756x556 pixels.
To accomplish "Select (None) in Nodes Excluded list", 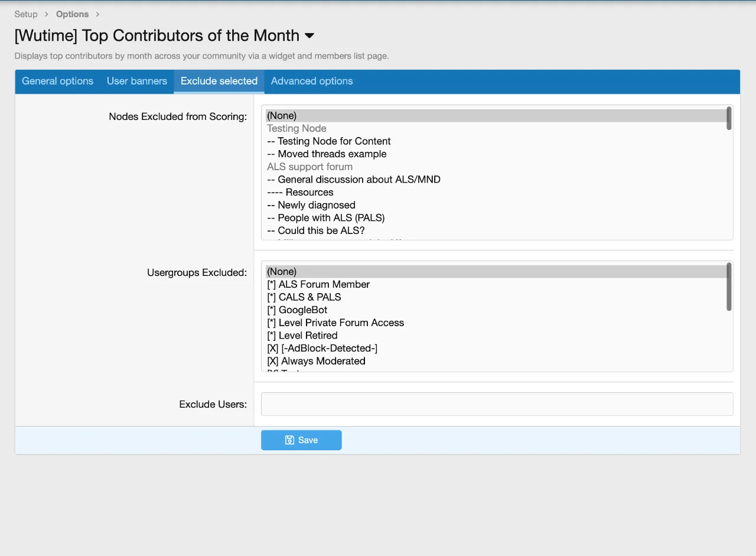I will 282,116.
